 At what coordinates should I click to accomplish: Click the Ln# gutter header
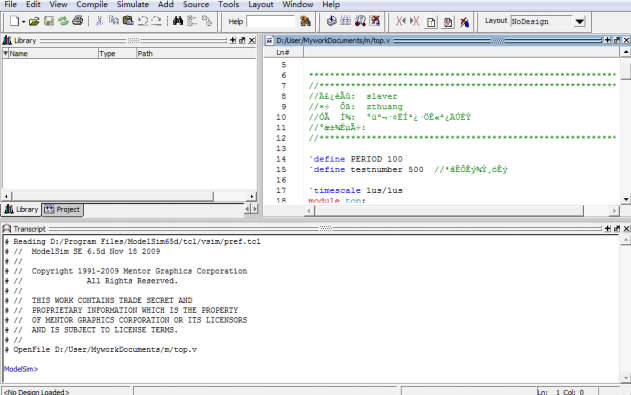[x=283, y=52]
